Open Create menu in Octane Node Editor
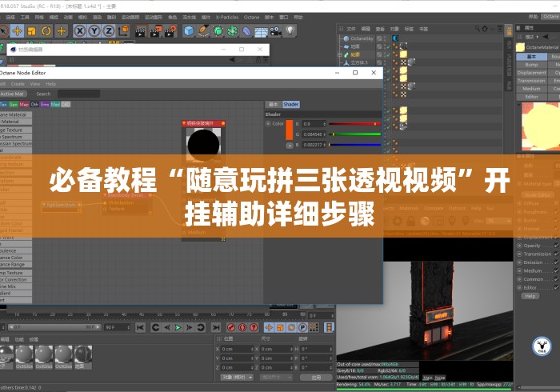The width and height of the screenshot is (560, 392). pyautogui.click(x=18, y=84)
